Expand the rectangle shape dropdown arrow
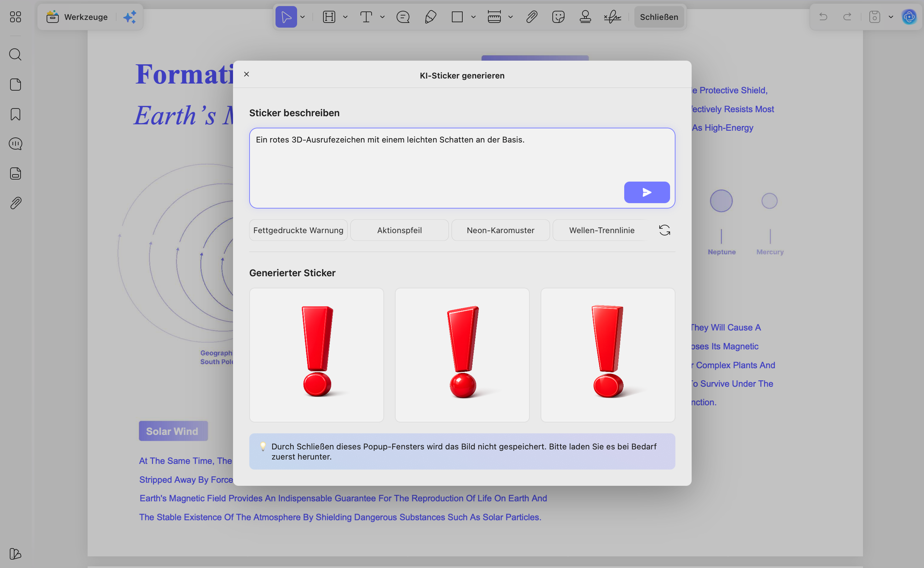 pyautogui.click(x=473, y=17)
